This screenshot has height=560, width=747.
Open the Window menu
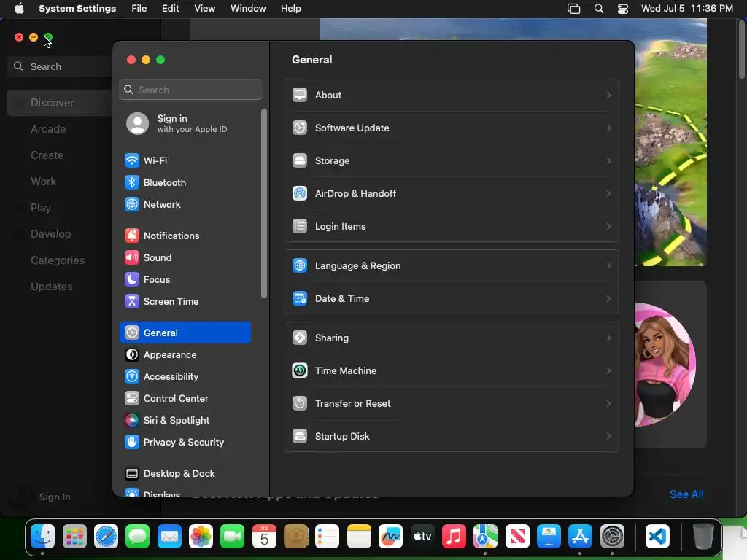(248, 9)
